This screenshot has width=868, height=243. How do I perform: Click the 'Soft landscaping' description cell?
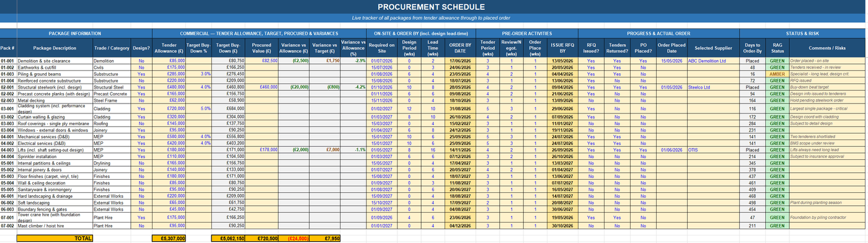(54, 203)
